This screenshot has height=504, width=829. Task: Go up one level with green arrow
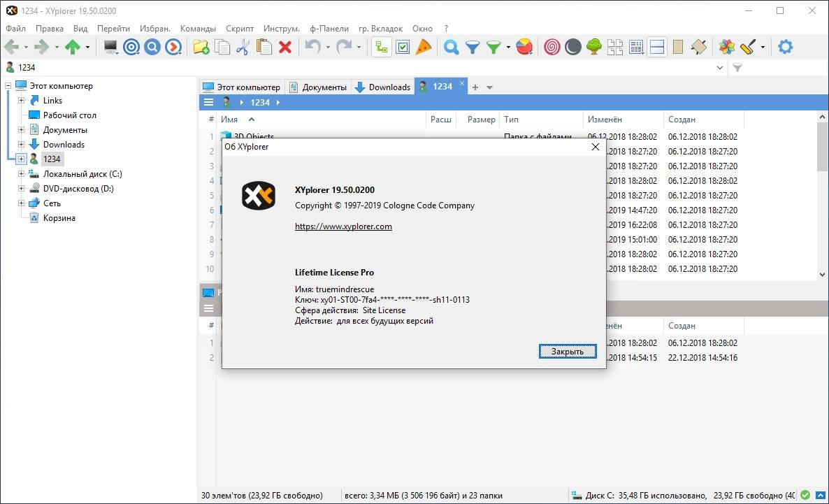73,47
